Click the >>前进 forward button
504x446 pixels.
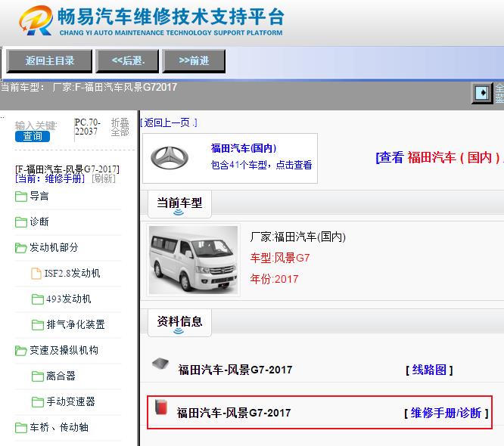click(194, 60)
